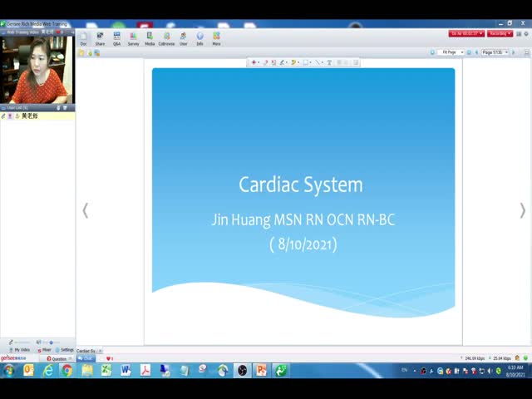This screenshot has width=532, height=399.
Task: Open the Survey tool
Action: coord(133,38)
